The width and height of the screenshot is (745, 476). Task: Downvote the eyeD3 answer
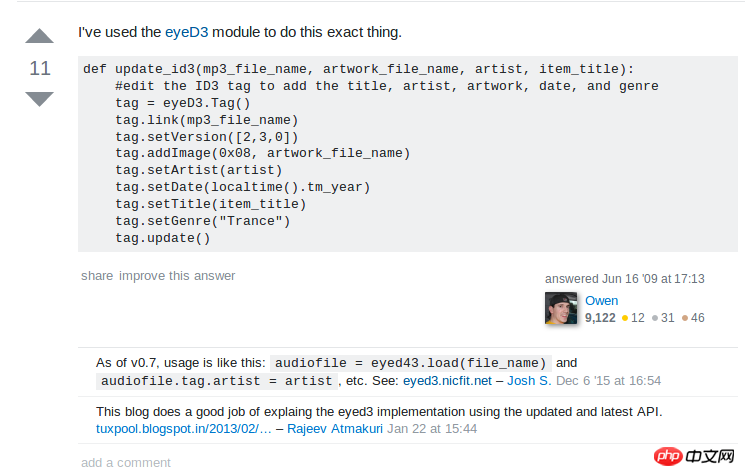(x=39, y=98)
